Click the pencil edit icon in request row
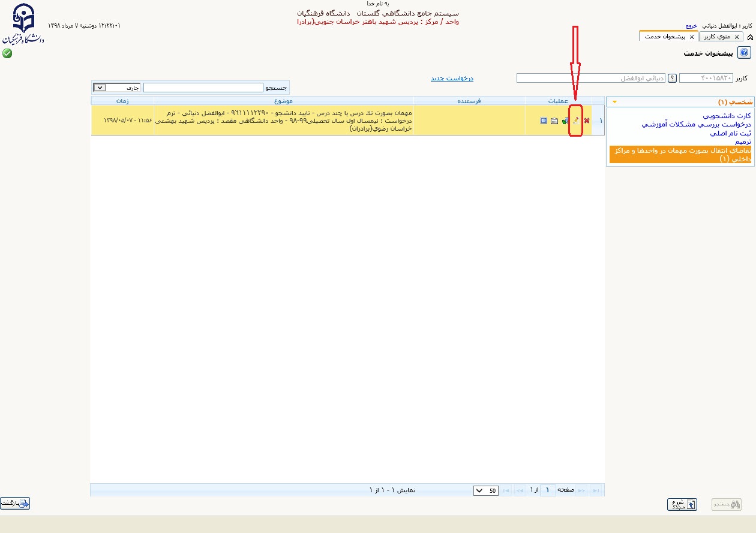This screenshot has width=756, height=533. pyautogui.click(x=575, y=121)
